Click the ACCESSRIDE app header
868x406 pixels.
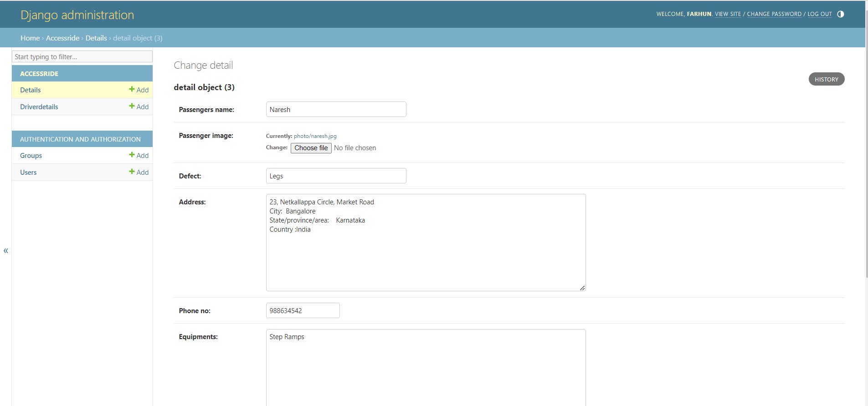point(39,73)
